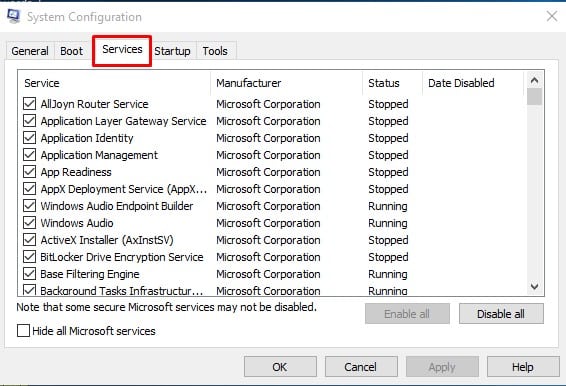Select Windows Audio Endpoint Builder name

click(x=117, y=206)
